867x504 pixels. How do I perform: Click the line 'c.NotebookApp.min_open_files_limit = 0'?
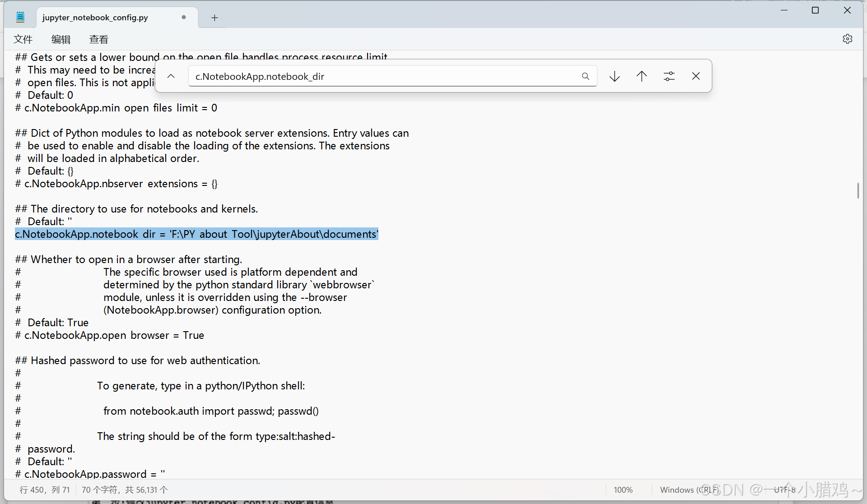click(x=116, y=108)
